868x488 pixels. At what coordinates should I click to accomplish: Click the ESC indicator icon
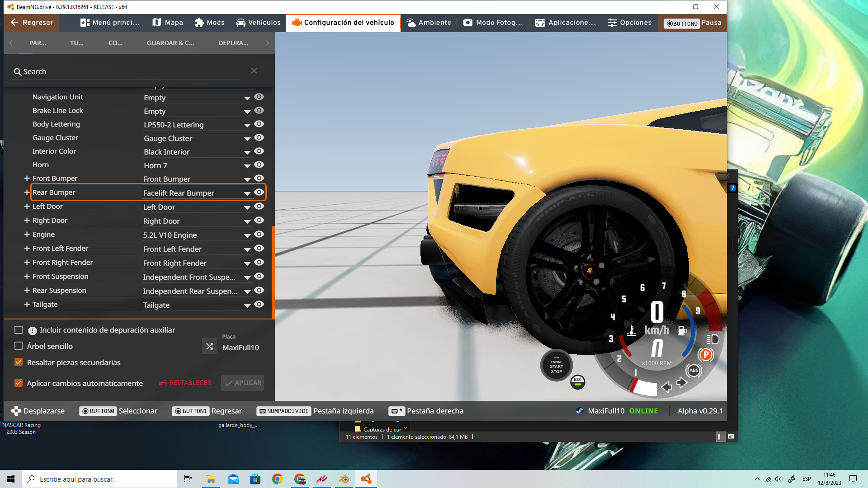578,382
